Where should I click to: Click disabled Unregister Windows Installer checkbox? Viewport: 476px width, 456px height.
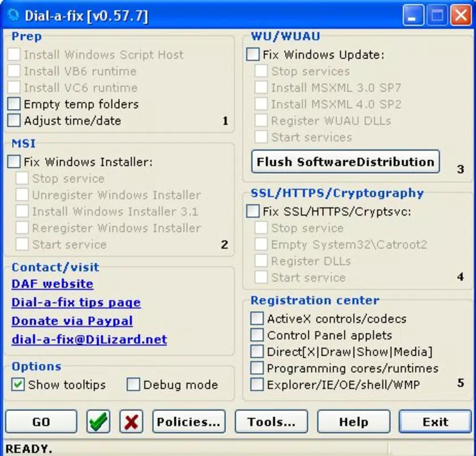22,194
